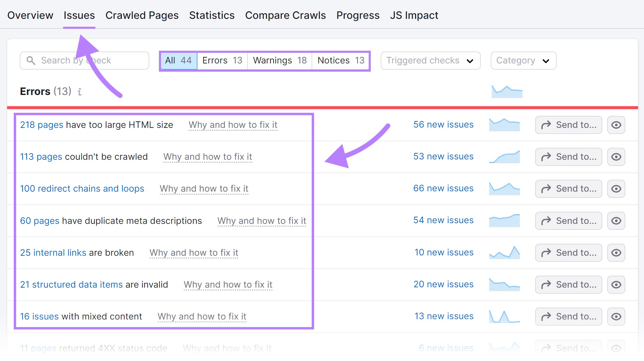Click send arrow icon for redirect chains row
The width and height of the screenshot is (644, 361).
(x=568, y=189)
